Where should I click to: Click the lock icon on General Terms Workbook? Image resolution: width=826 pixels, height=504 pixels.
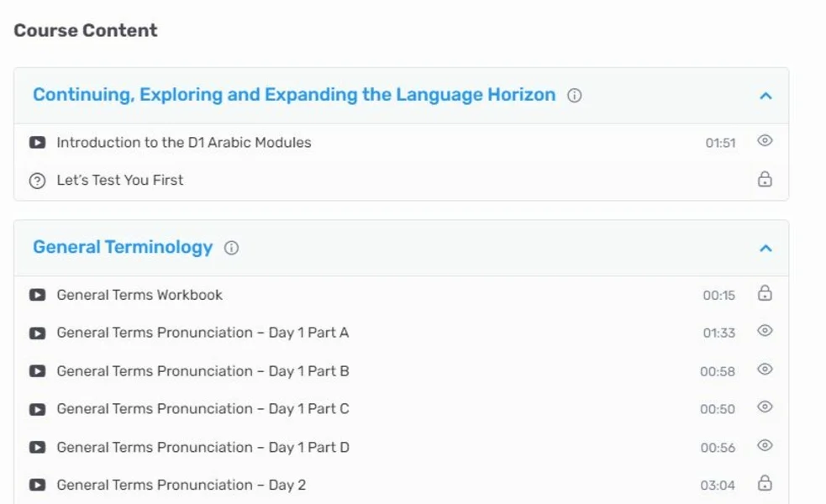tap(765, 293)
